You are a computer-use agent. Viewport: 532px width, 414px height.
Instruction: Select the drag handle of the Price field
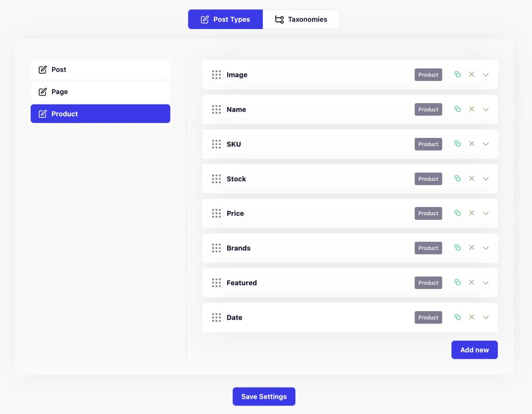click(216, 213)
